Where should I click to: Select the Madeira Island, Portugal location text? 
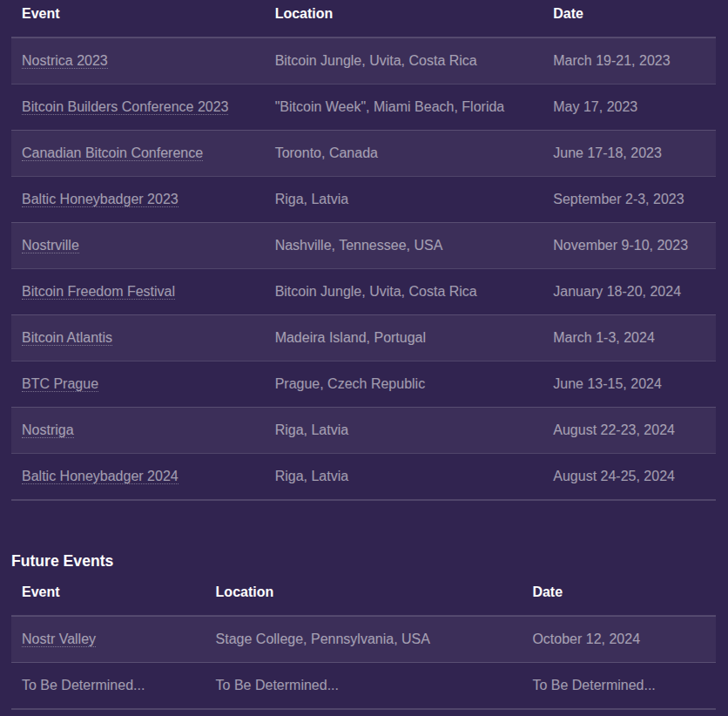[350, 338]
